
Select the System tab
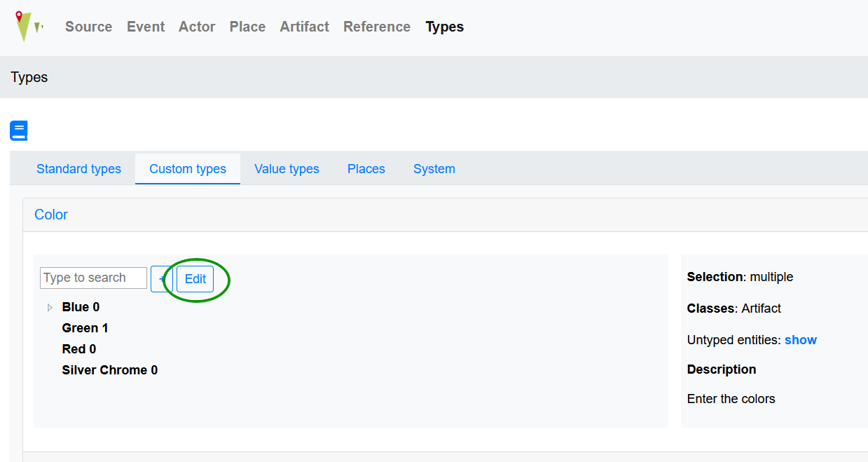coord(434,169)
